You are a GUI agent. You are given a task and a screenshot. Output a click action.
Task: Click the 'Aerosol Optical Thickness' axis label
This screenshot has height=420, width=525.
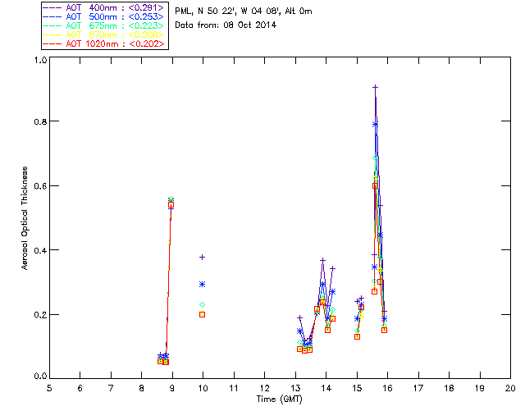[x=25, y=218]
